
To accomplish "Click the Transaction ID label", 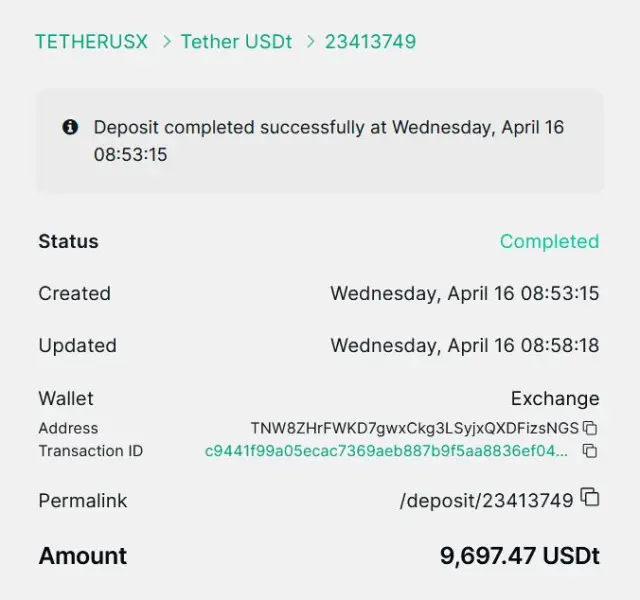I will (91, 451).
